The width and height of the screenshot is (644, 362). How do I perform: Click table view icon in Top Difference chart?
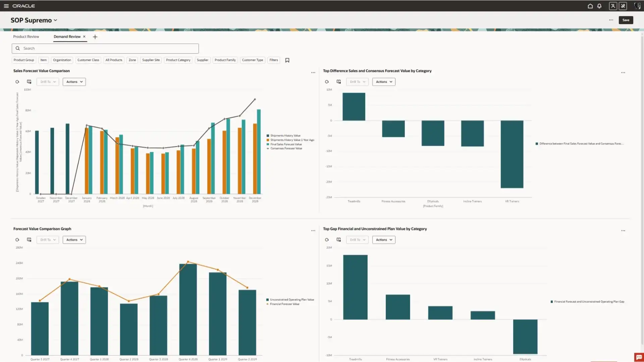point(339,82)
